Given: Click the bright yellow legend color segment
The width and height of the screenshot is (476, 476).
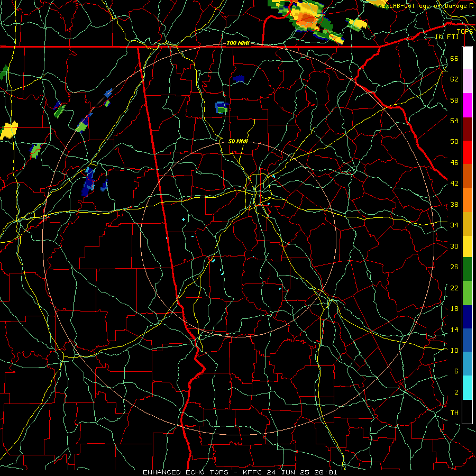Looking at the screenshot, I should [x=467, y=246].
